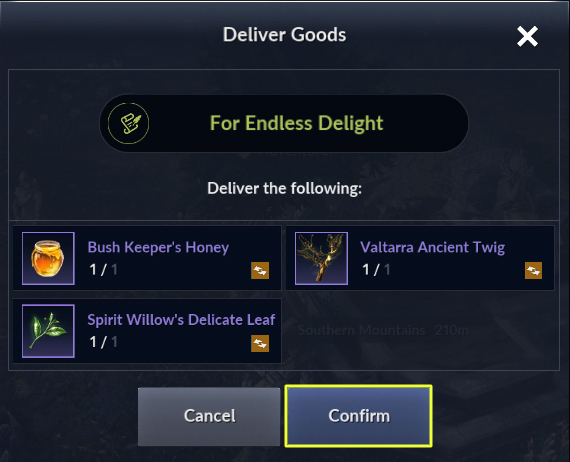This screenshot has width=570, height=462.
Task: Swap the Valtarra Ancient Twig item
Action: [x=533, y=270]
